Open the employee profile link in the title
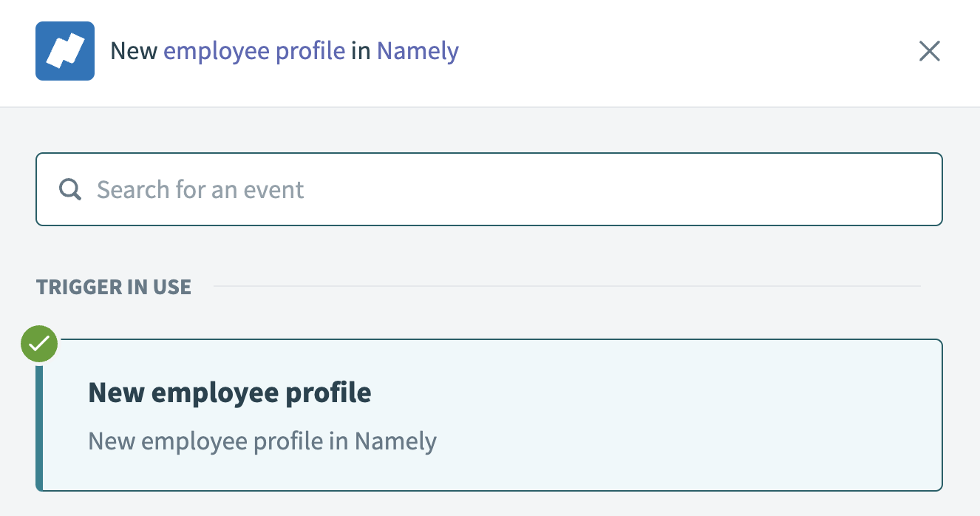Screen dimensions: 980x516 point(254,51)
